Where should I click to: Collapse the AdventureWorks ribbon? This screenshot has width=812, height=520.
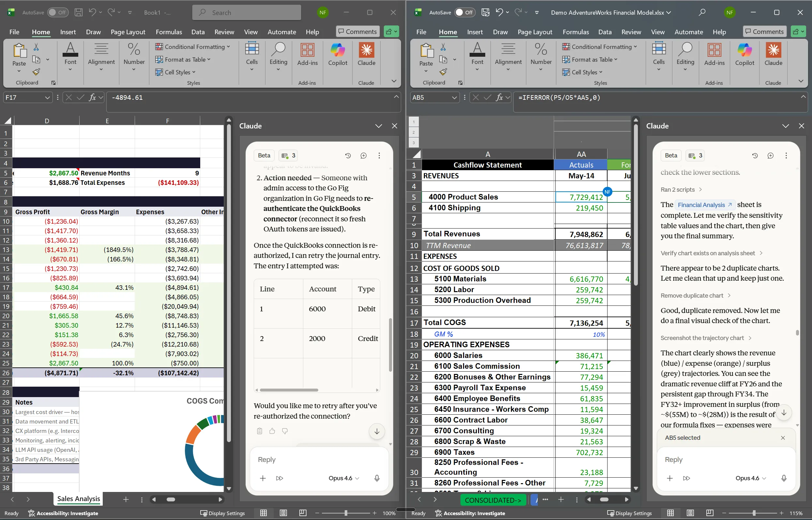(x=801, y=81)
